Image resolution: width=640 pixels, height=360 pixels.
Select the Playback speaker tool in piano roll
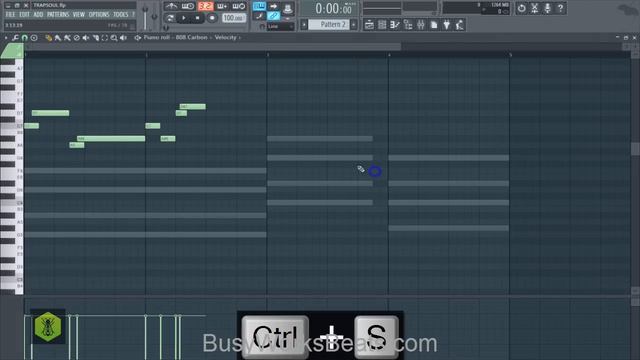coord(123,38)
